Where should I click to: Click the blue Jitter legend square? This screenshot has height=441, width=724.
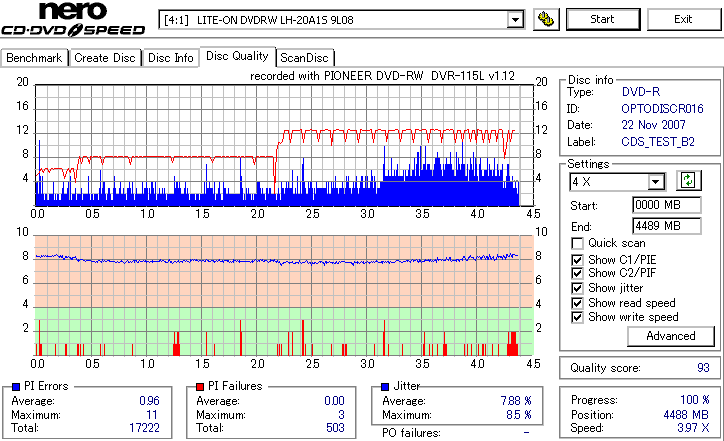(385, 387)
